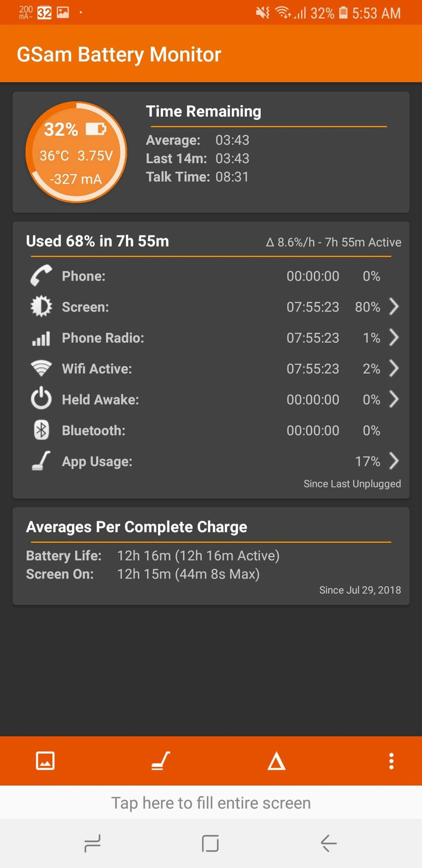Open the recent apps navigation button

pos(92,843)
